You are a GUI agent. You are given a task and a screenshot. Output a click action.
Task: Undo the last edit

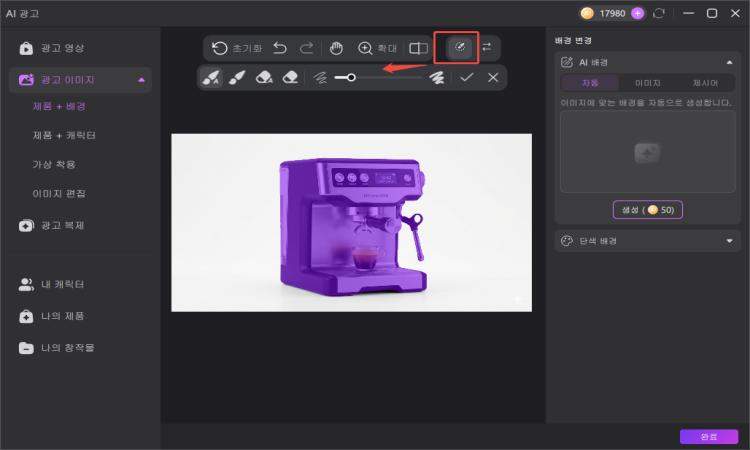(x=280, y=48)
